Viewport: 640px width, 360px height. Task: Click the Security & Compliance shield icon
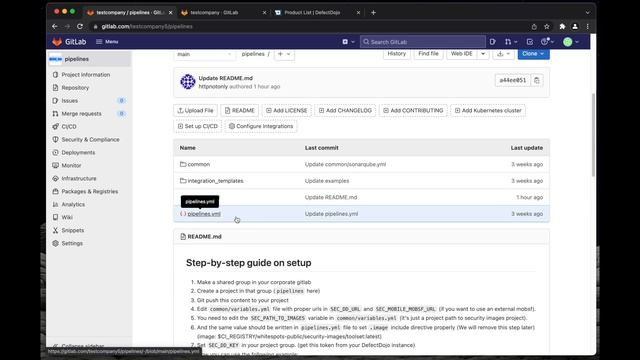pos(55,139)
